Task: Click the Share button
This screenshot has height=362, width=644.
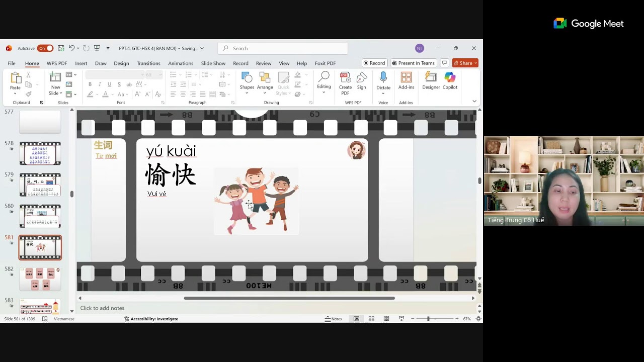Action: (465, 63)
